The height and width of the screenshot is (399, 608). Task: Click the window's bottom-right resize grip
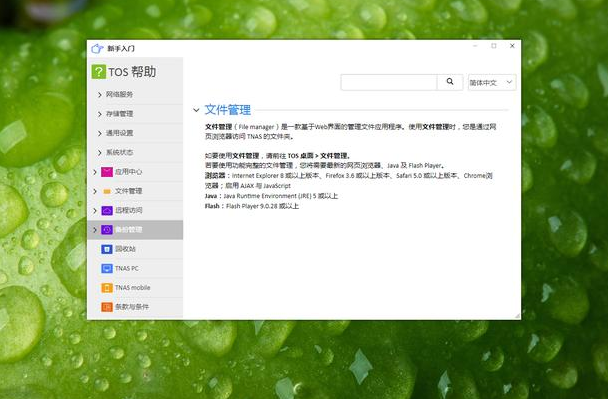click(517, 316)
